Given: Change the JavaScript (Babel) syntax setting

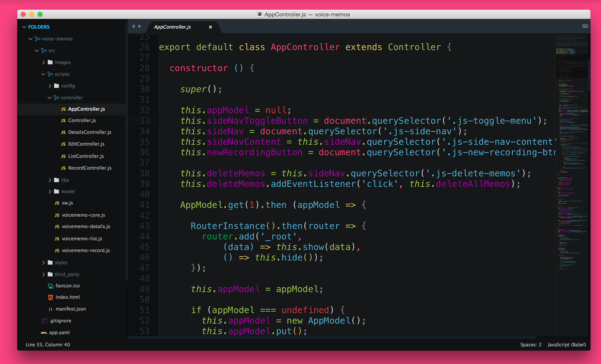Looking at the screenshot, I should pyautogui.click(x=567, y=345).
